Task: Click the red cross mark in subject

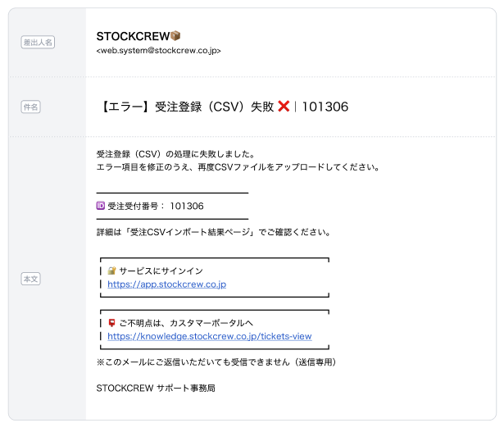Action: click(284, 107)
